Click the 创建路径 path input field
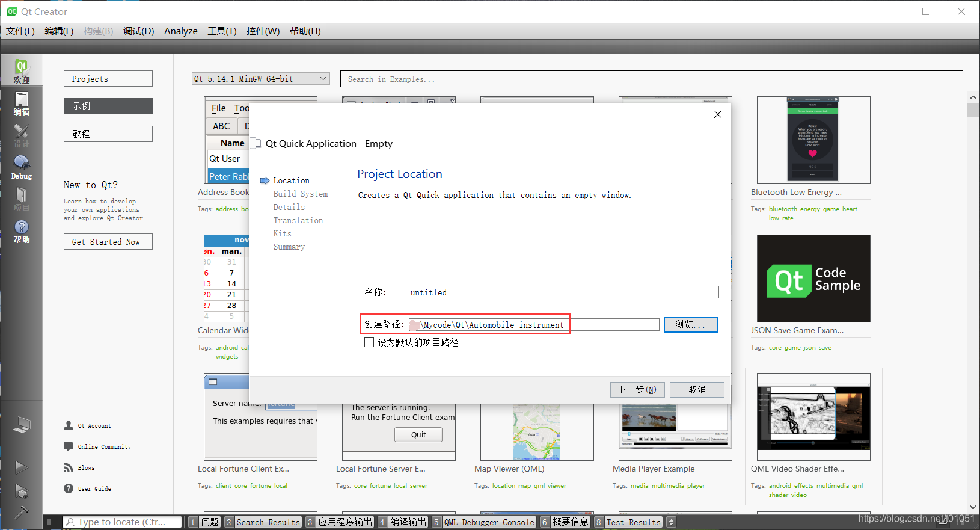 click(534, 325)
